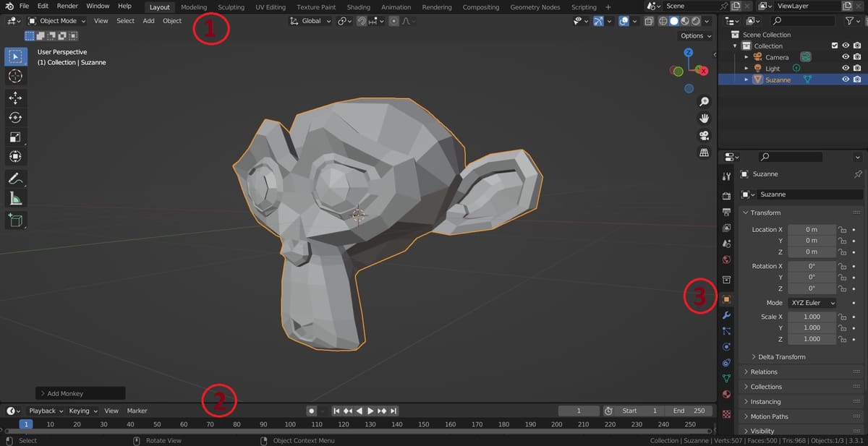Activate the Rotate tool
Viewport: 868px width, 446px height.
coord(15,118)
